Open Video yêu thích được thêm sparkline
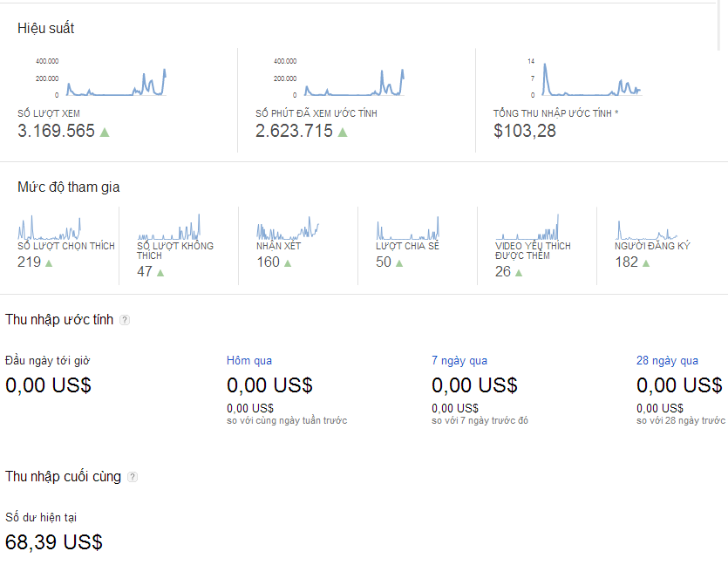The width and height of the screenshot is (728, 565). pos(527,227)
